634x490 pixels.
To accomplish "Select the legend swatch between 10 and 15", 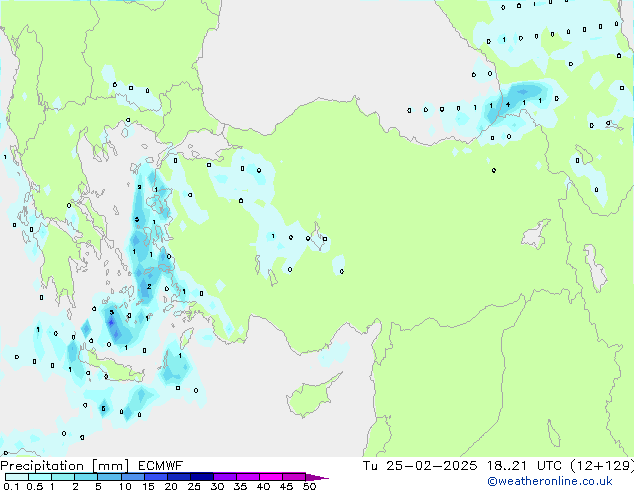I will pos(132,477).
